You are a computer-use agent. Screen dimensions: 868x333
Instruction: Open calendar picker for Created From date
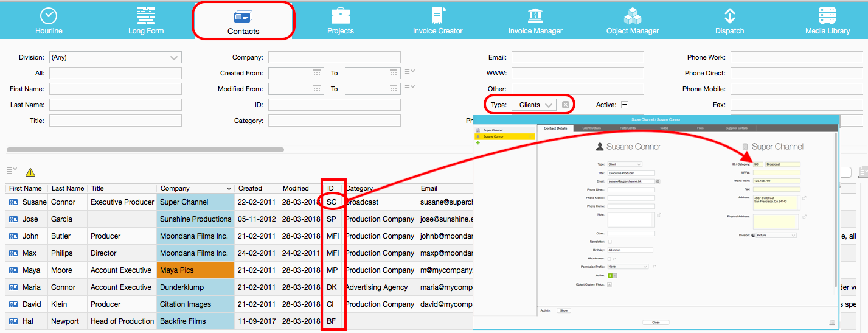[x=317, y=73]
